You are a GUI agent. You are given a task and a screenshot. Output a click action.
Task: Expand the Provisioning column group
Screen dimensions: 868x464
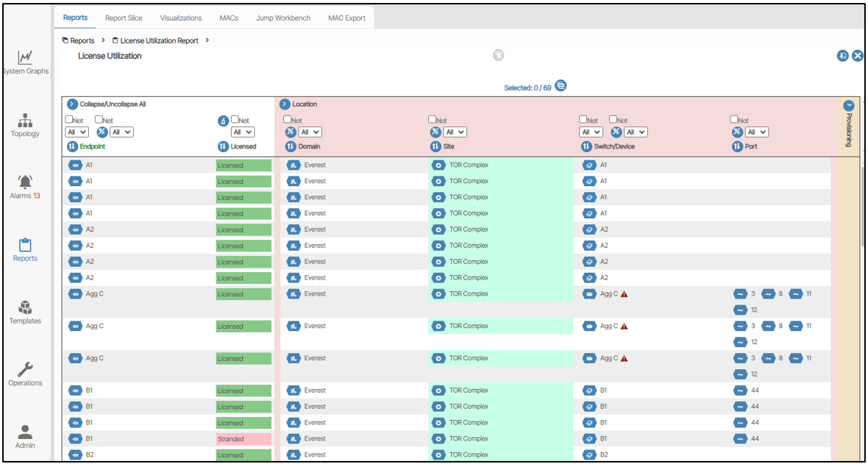(x=849, y=106)
